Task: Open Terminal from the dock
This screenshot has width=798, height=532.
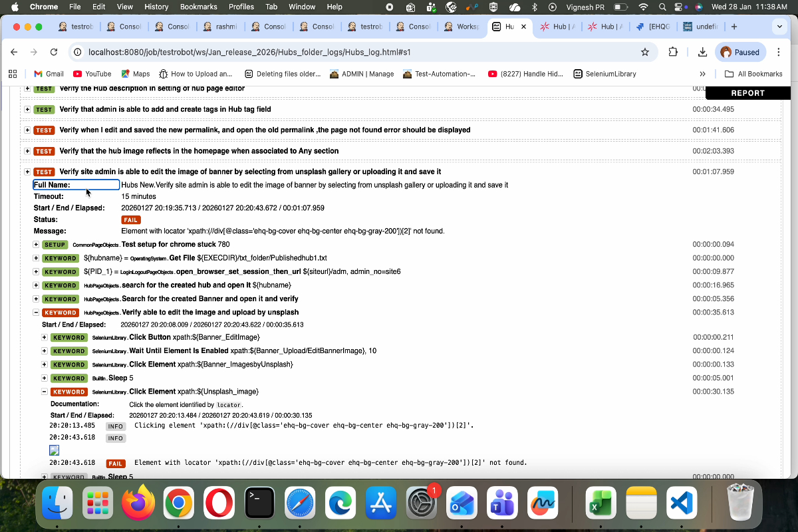Action: [x=259, y=503]
